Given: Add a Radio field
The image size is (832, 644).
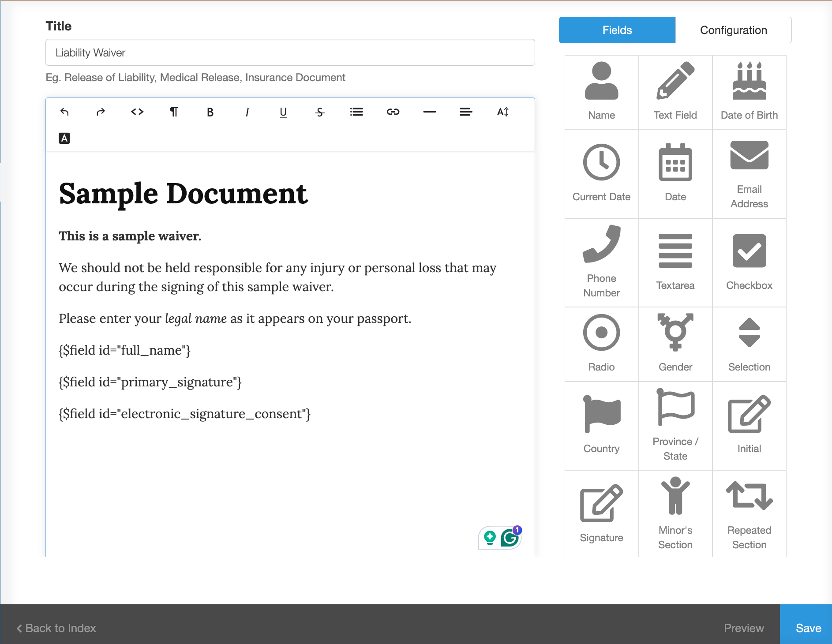Looking at the screenshot, I should pos(602,344).
